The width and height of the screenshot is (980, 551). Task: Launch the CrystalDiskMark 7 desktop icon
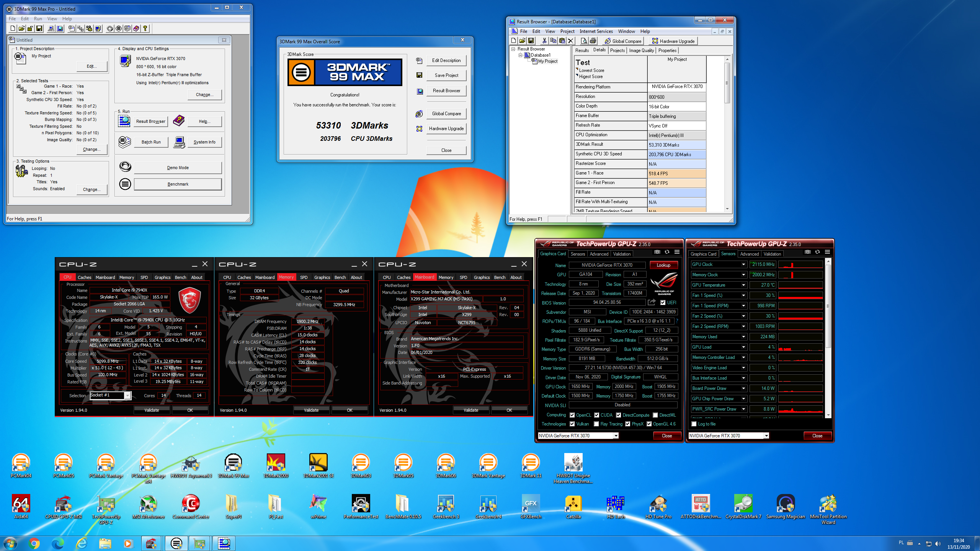coord(743,507)
